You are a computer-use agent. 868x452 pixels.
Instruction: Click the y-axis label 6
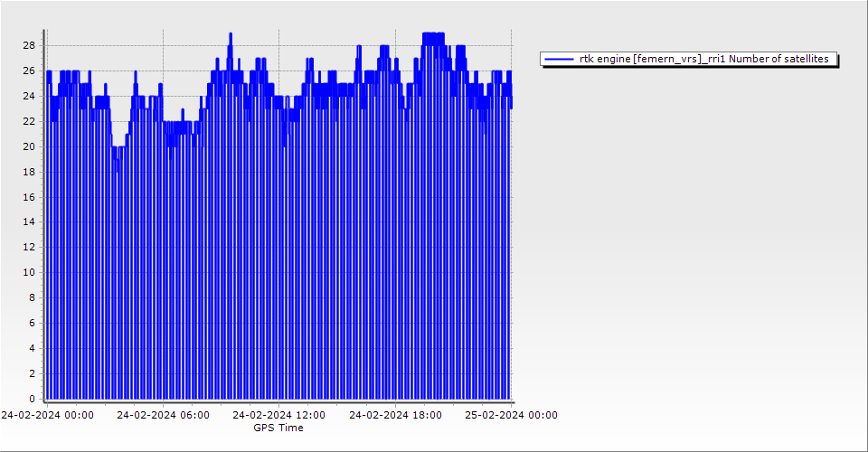[x=32, y=323]
